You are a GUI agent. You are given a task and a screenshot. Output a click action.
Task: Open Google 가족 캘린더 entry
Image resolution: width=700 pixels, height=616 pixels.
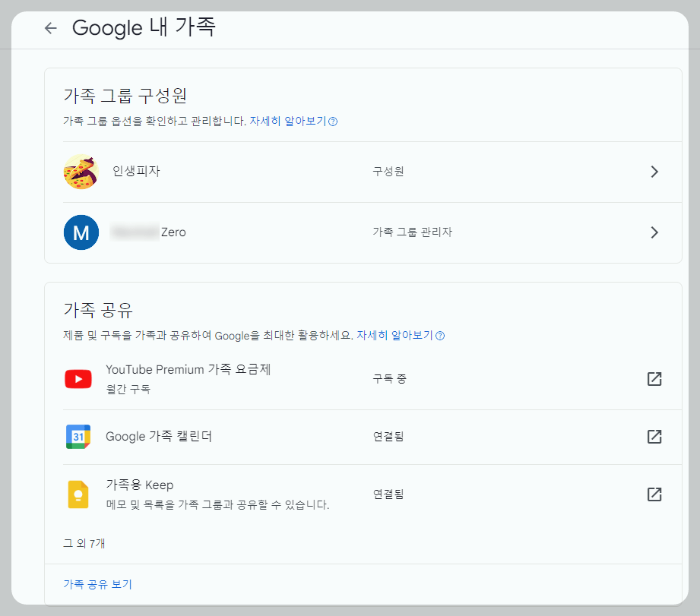tap(159, 436)
